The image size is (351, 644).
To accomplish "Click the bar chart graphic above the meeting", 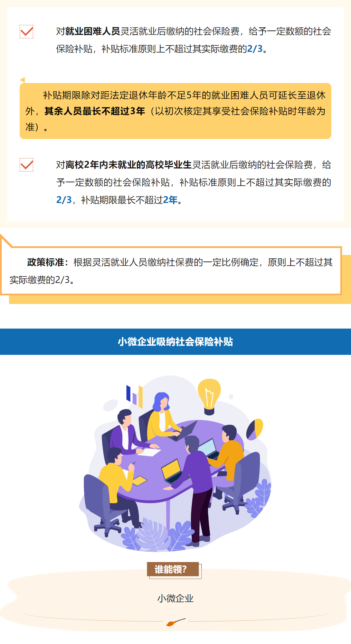I will (135, 396).
